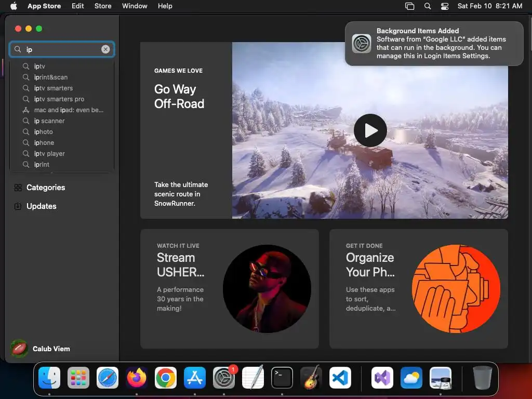Open Launchpad from the Dock
Viewport: 532px width, 399px height.
click(78, 377)
